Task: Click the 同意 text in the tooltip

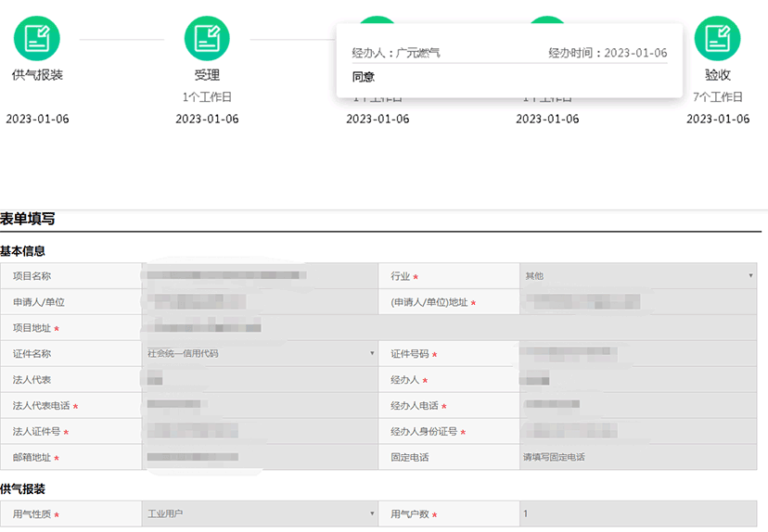Action: [x=364, y=77]
